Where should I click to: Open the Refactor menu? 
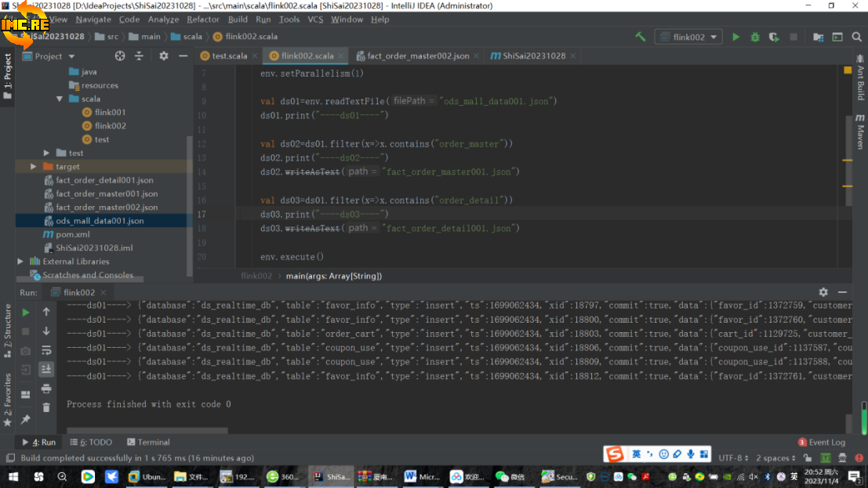[203, 20]
